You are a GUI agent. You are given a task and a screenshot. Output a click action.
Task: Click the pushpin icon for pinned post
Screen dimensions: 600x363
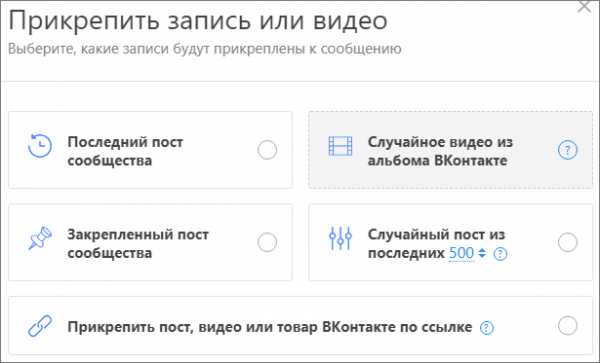click(40, 238)
